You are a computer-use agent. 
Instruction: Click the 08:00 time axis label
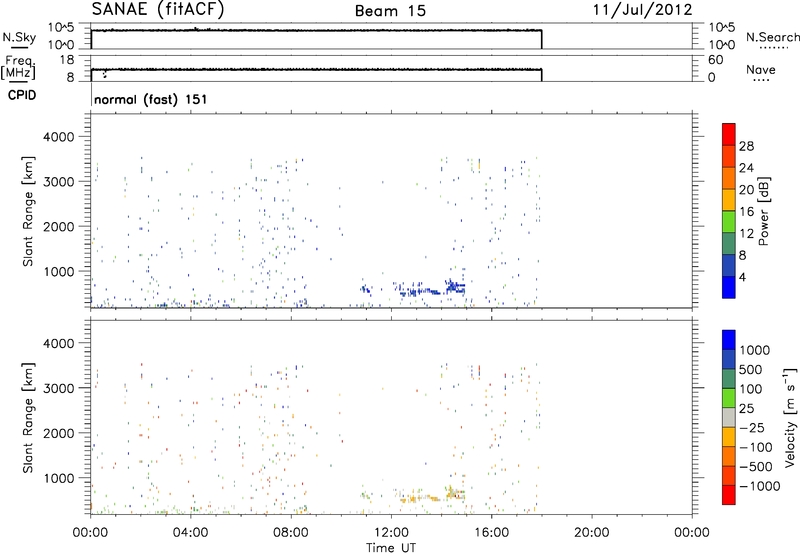(291, 533)
